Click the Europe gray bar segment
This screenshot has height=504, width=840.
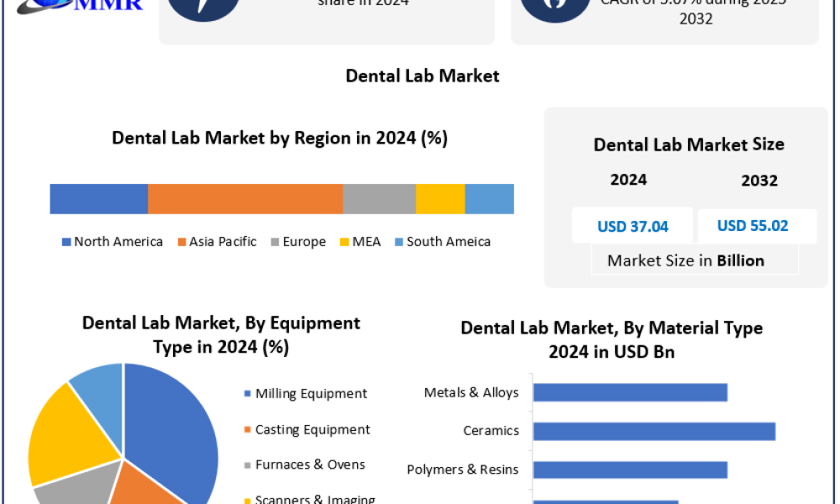click(x=380, y=199)
